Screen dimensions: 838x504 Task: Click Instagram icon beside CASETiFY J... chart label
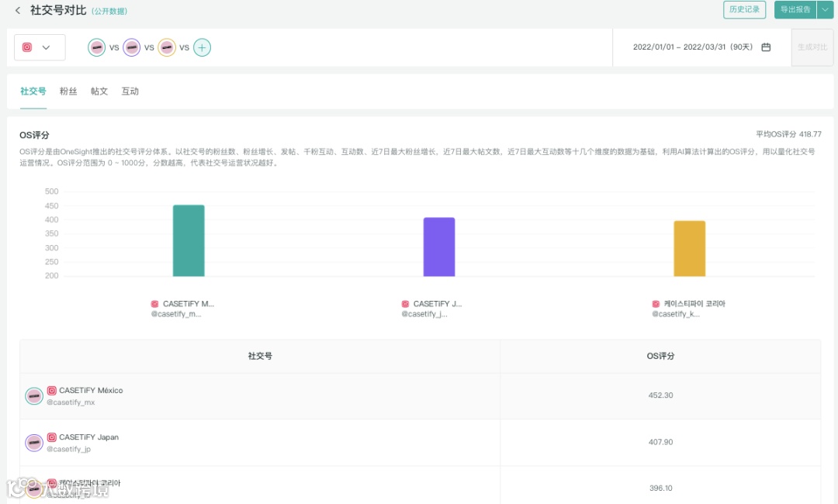click(405, 304)
